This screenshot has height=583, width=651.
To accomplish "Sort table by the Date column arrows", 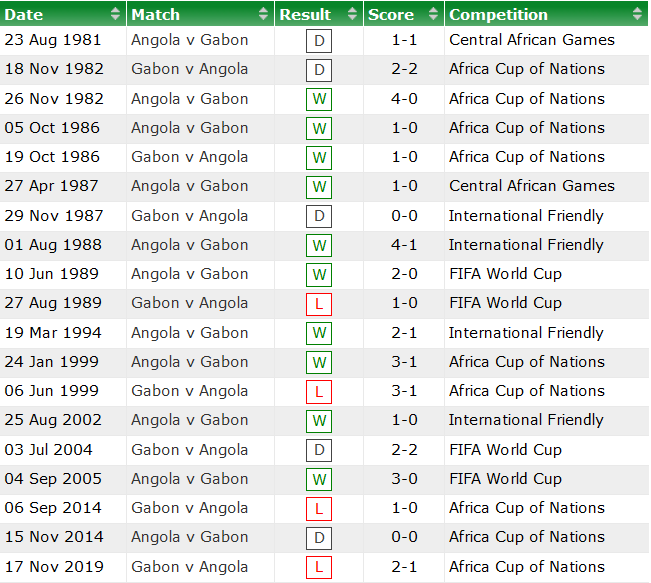I will (x=115, y=14).
